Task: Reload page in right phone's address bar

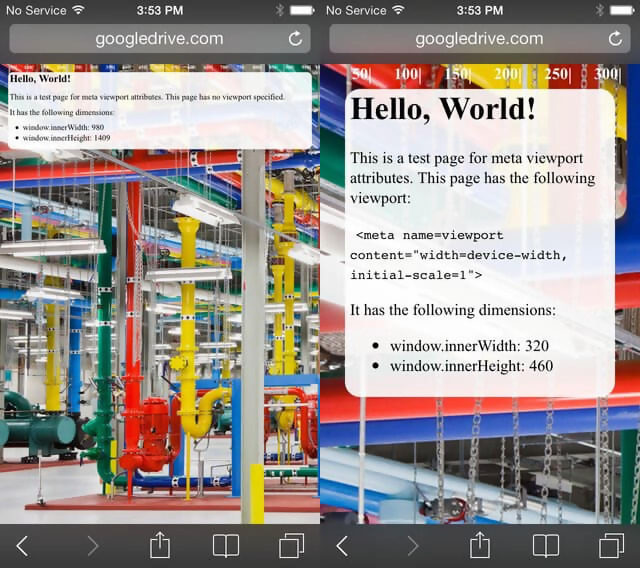Action: click(x=616, y=39)
